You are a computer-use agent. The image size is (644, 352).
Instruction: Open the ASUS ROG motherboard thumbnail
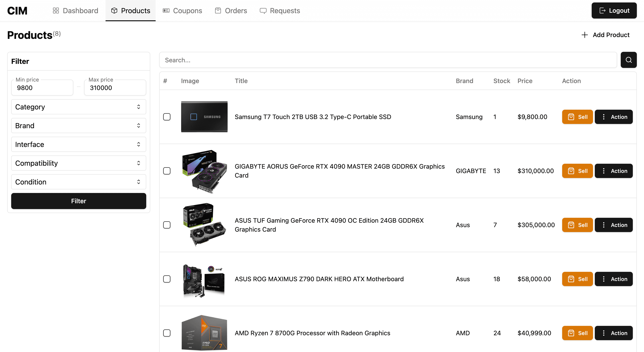click(204, 279)
